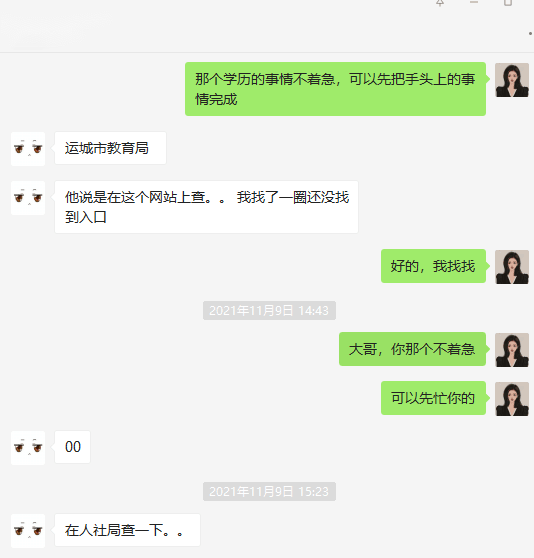Select the '在人社局查一下' message bubble

tap(127, 530)
